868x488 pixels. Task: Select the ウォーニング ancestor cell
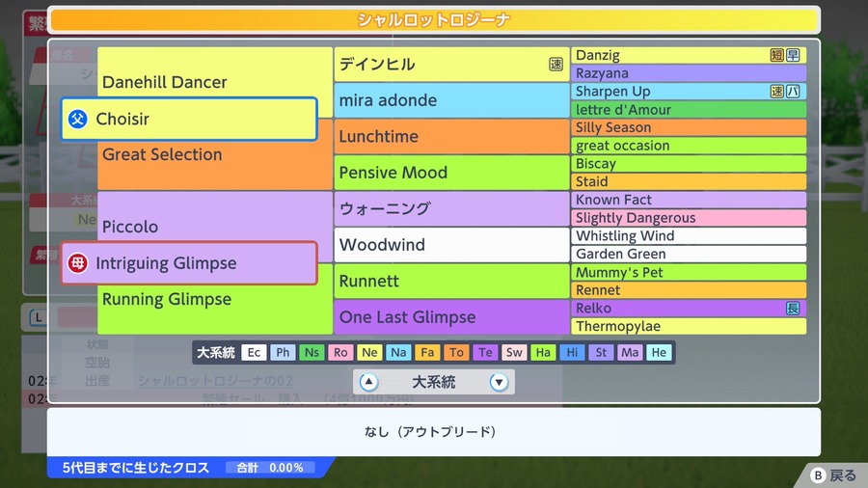pyautogui.click(x=451, y=208)
